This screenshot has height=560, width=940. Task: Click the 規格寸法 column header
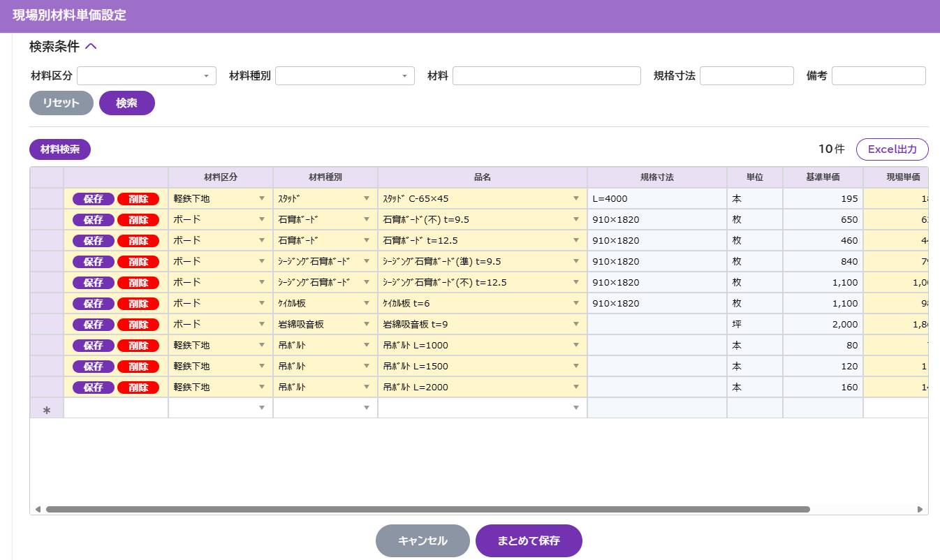click(657, 177)
